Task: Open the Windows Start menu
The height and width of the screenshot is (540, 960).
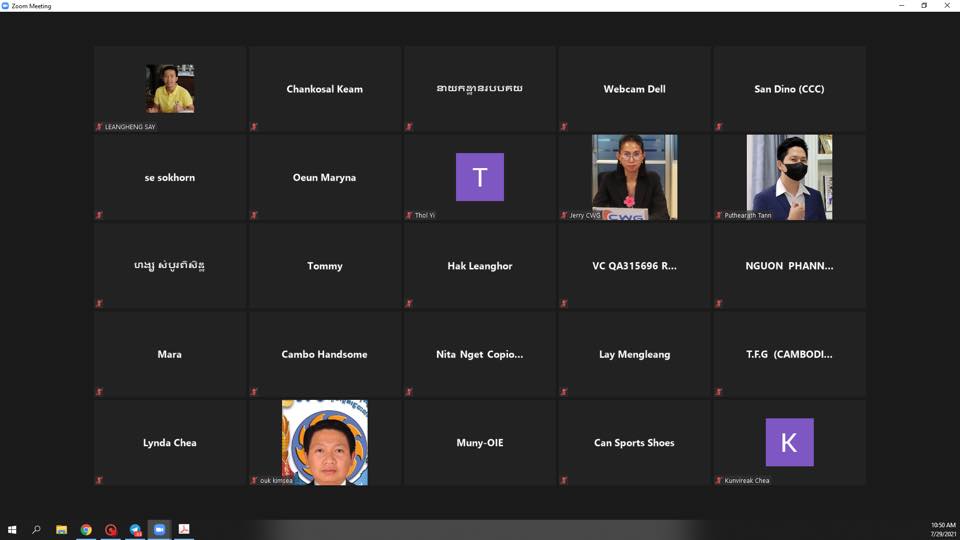Action: [12, 529]
